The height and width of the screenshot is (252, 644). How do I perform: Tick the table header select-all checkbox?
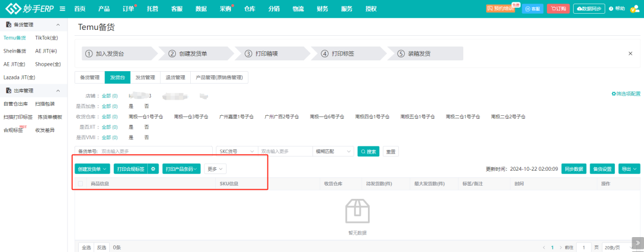(80, 184)
